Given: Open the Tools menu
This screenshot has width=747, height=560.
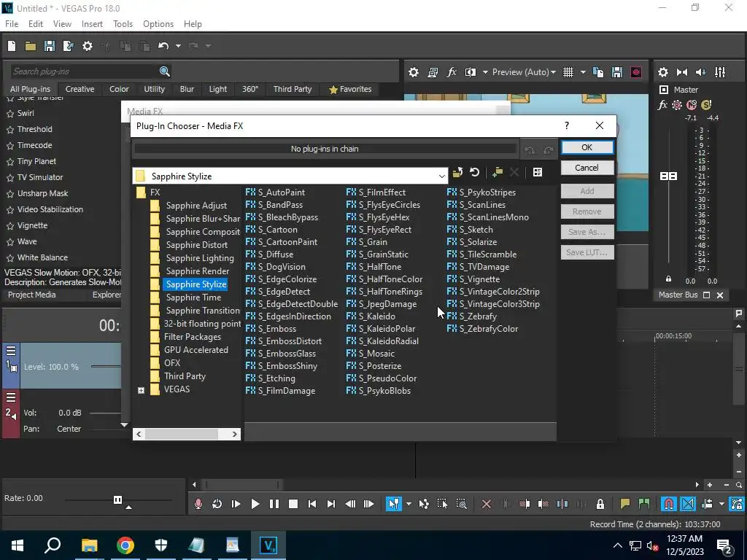Looking at the screenshot, I should (123, 24).
